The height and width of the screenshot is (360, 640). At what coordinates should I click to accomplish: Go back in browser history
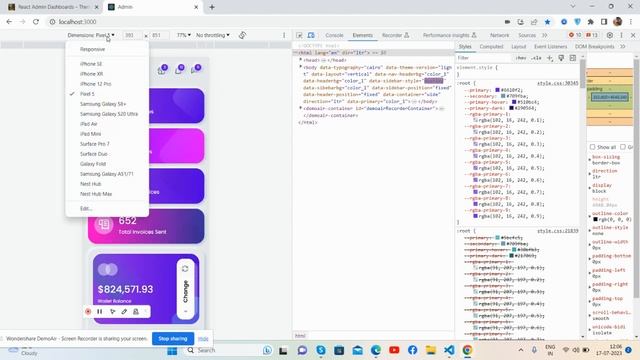[x=9, y=22]
